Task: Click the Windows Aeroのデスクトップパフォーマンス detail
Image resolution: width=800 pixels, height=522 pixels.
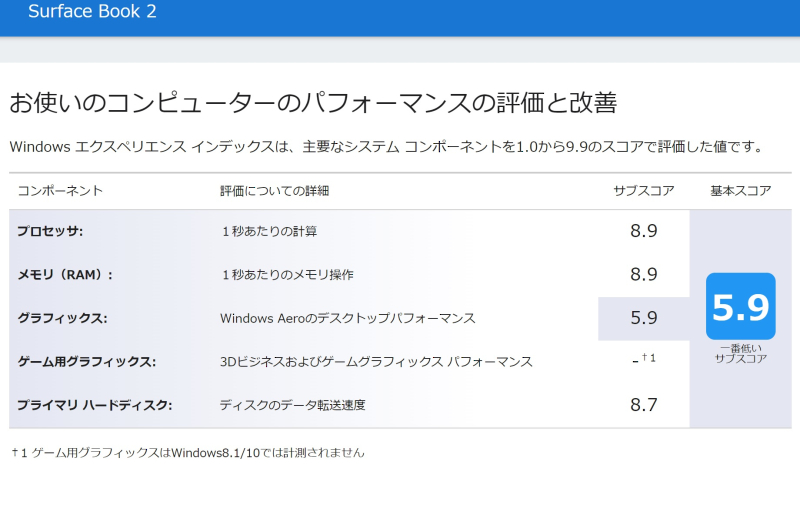Action: pos(347,318)
